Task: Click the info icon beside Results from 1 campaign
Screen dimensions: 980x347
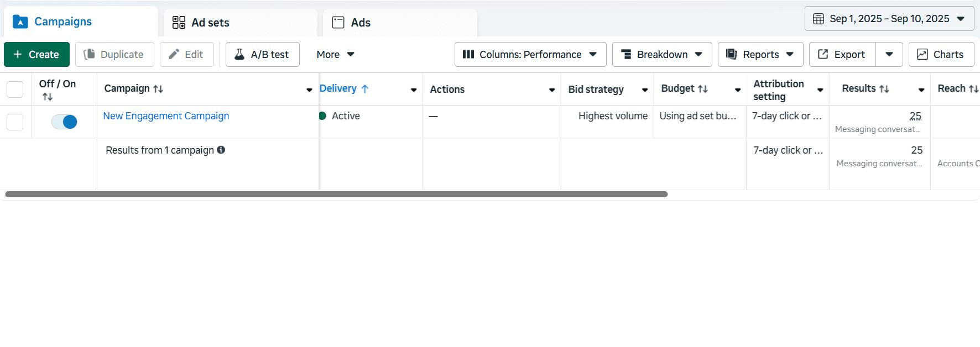Action: (x=221, y=150)
